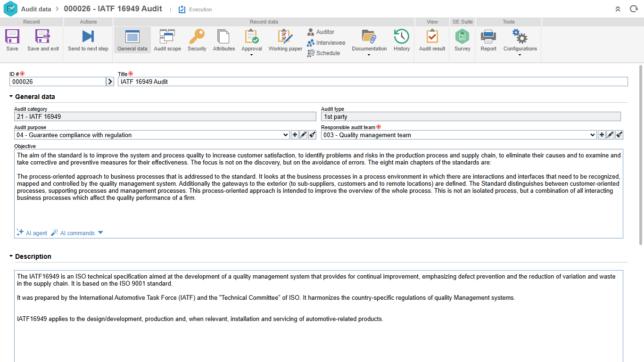This screenshot has height=362, width=644.
Task: Click Configurations gears icon
Action: [x=520, y=37]
